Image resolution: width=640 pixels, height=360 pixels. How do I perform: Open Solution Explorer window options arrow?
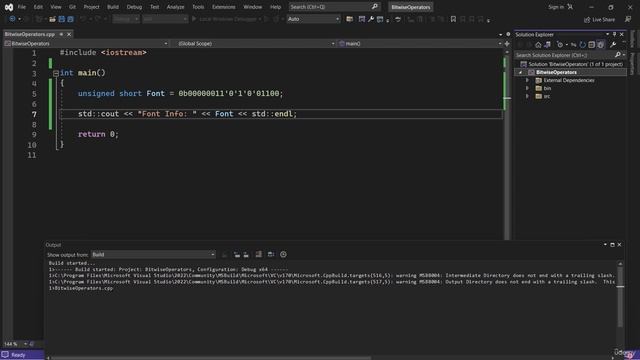(607, 34)
